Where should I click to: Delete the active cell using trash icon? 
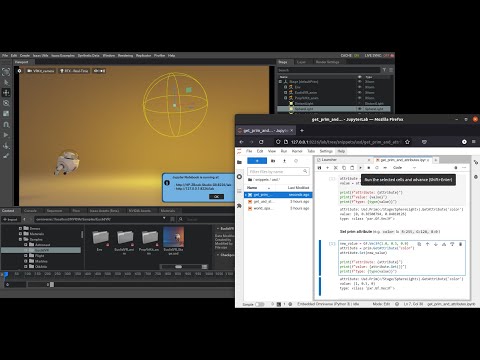(460, 244)
